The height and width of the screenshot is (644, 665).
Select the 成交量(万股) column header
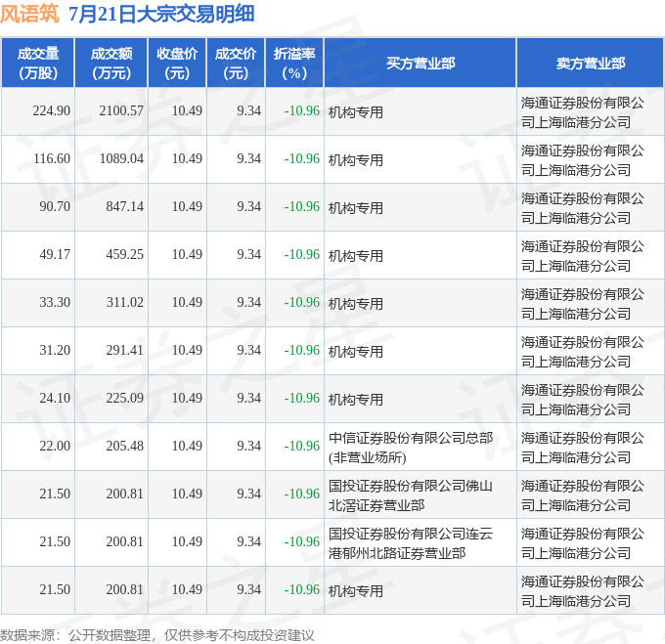click(38, 64)
